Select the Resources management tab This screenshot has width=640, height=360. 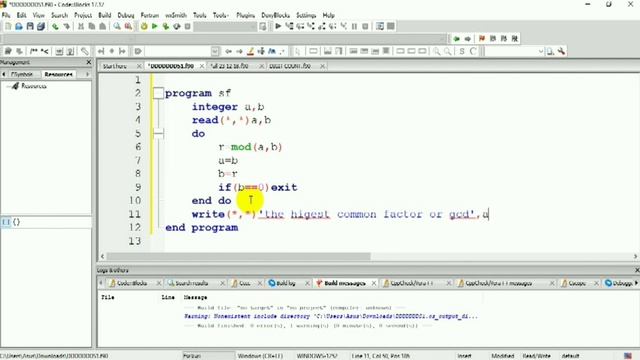click(58, 74)
